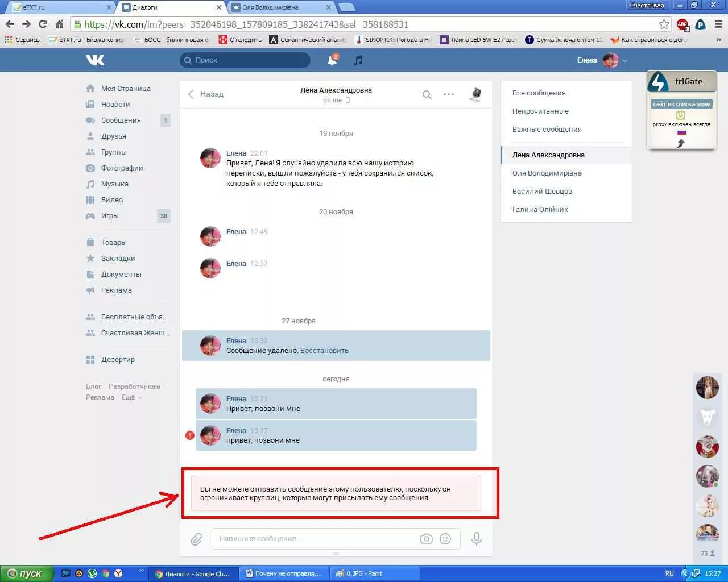Open the Сервисы apps bookmark
Viewport: 728px width, 582px height.
[x=22, y=40]
